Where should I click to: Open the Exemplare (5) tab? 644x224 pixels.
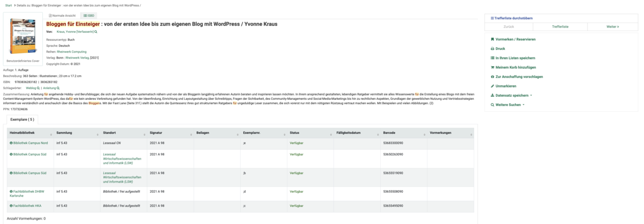pos(23,120)
